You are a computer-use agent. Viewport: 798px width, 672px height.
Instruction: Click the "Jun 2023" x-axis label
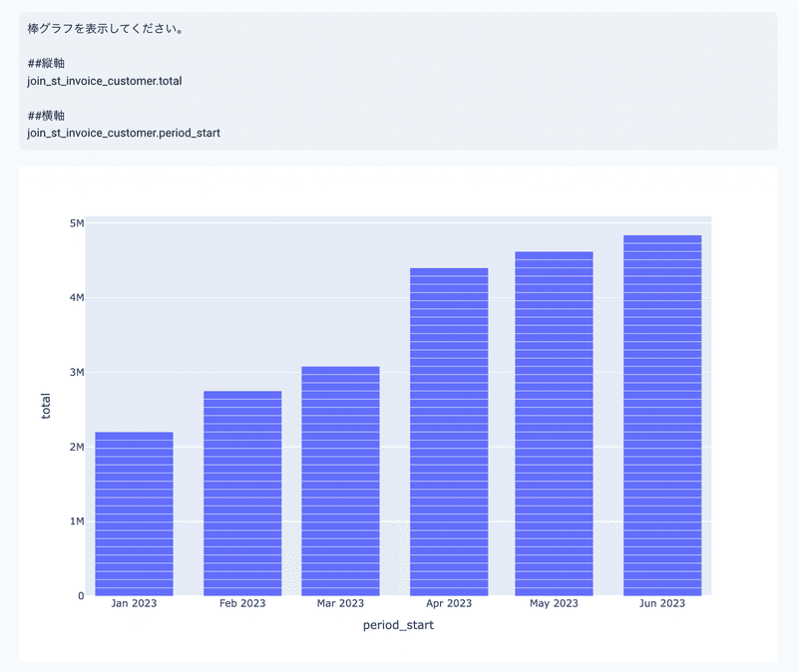pos(662,603)
